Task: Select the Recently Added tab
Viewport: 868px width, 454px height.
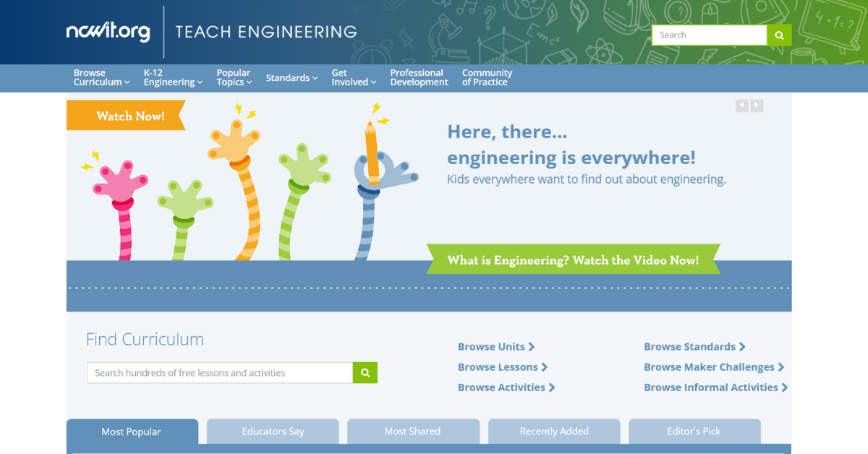Action: pyautogui.click(x=554, y=432)
